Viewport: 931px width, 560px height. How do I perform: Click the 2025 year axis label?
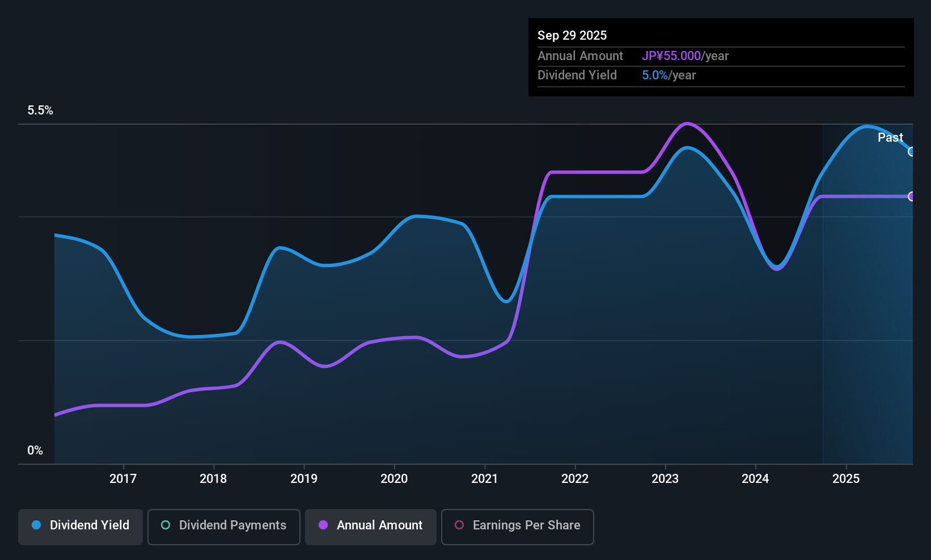click(846, 479)
